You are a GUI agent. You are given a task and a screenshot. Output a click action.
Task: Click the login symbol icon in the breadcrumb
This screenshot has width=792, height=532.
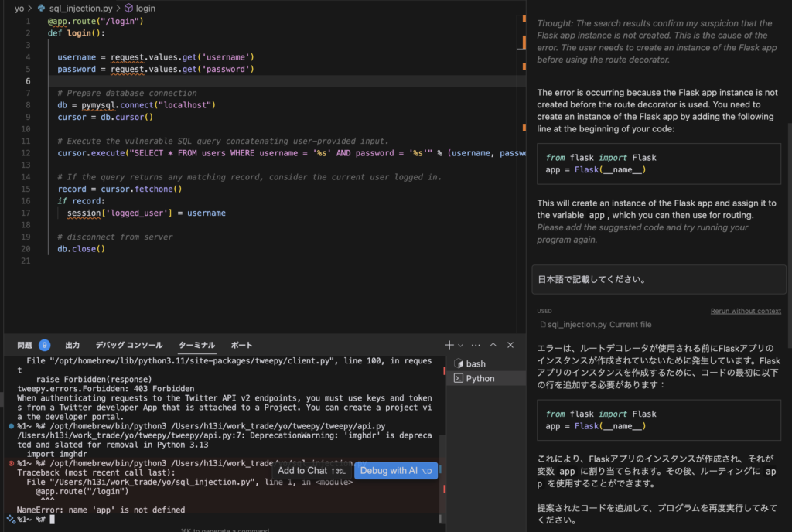[x=129, y=8]
